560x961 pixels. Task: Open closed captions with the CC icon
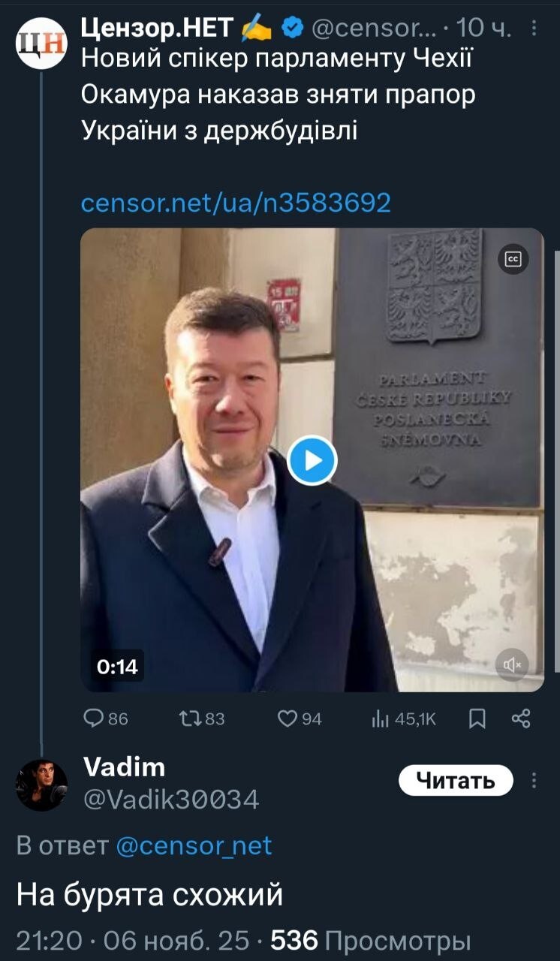point(513,258)
